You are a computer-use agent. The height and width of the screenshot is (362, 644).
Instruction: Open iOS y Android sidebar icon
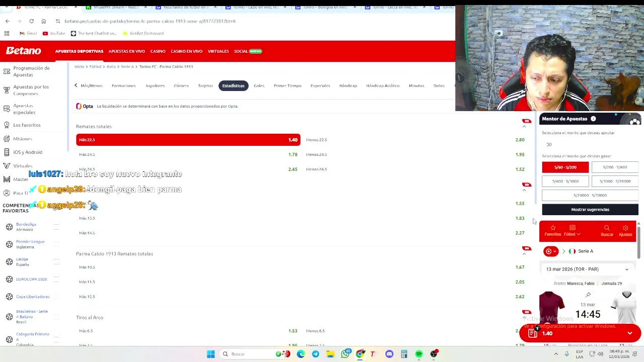tap(7, 152)
